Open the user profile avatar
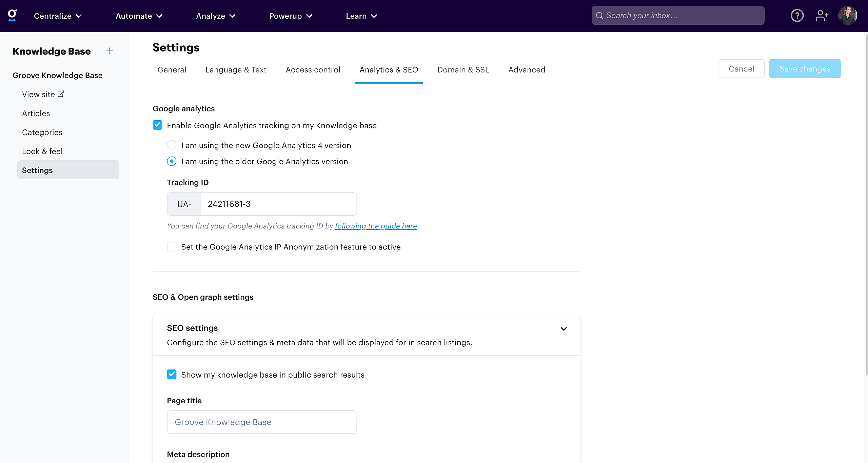 pyautogui.click(x=847, y=16)
